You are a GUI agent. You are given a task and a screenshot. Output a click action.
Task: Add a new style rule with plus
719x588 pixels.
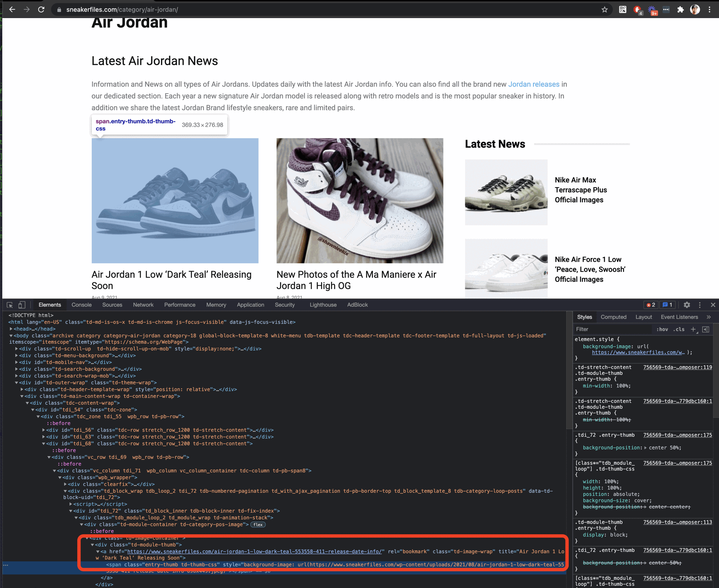point(693,329)
